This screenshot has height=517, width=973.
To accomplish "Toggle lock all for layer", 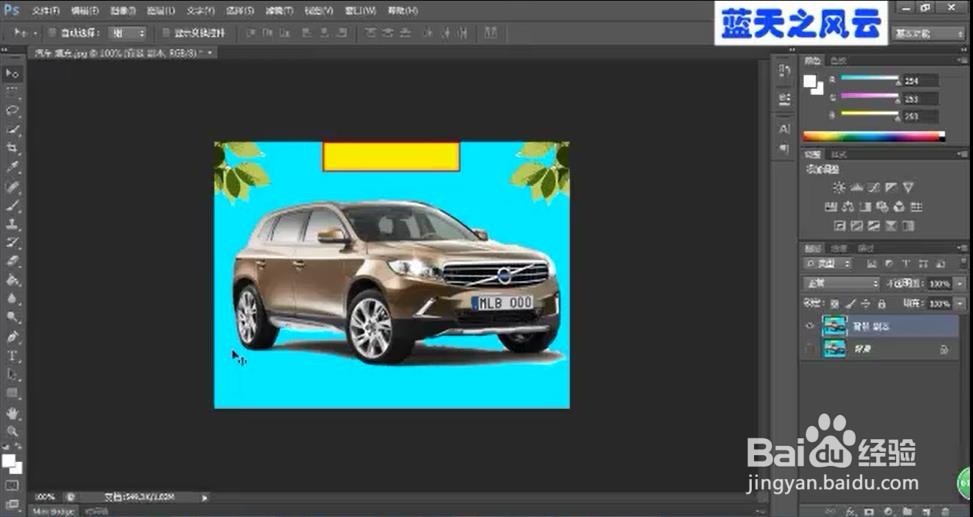I will coord(882,303).
